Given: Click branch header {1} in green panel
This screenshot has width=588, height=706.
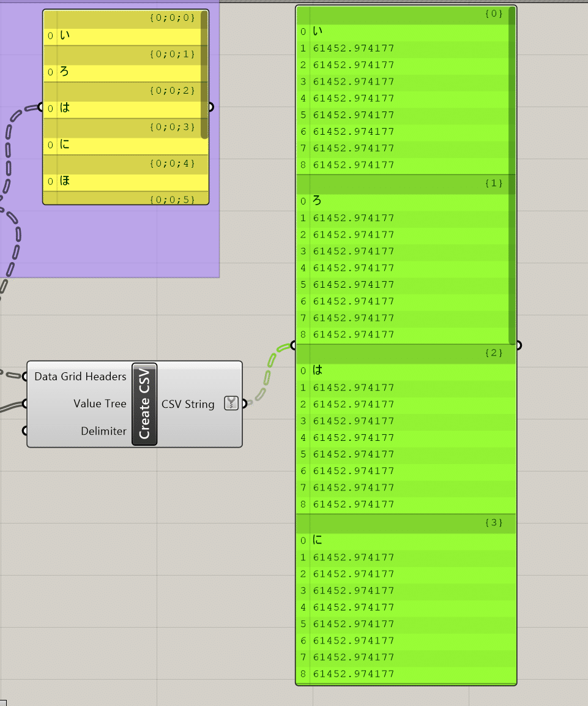Looking at the screenshot, I should [403, 184].
